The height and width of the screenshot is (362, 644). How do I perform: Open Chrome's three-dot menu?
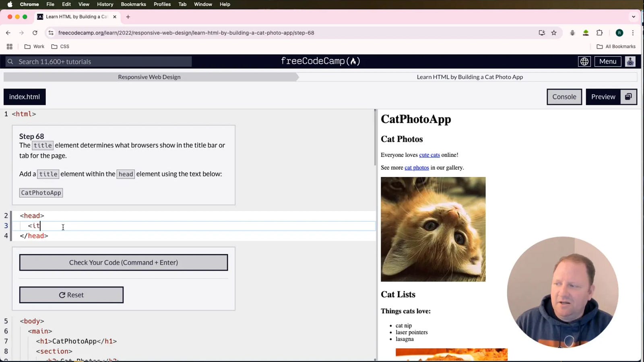click(633, 33)
